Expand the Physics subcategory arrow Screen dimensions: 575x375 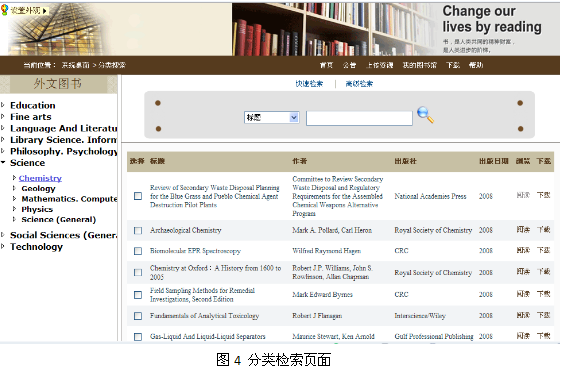14,209
